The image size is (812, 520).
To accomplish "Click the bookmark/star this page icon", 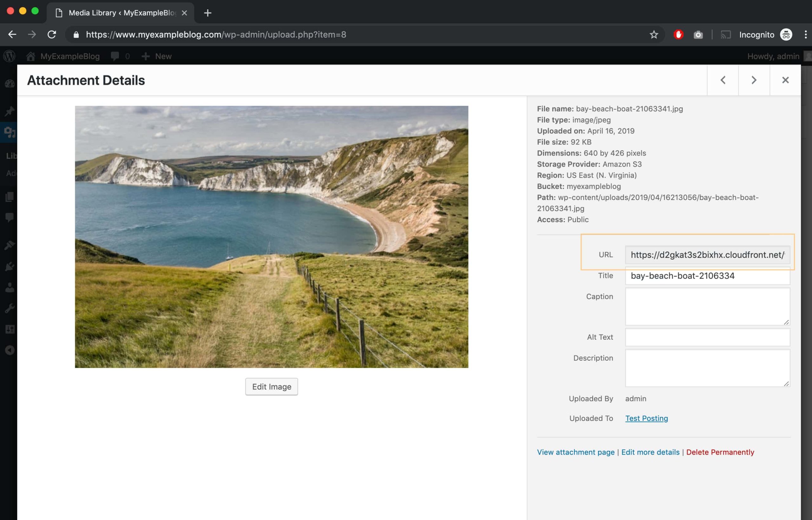I will [653, 34].
